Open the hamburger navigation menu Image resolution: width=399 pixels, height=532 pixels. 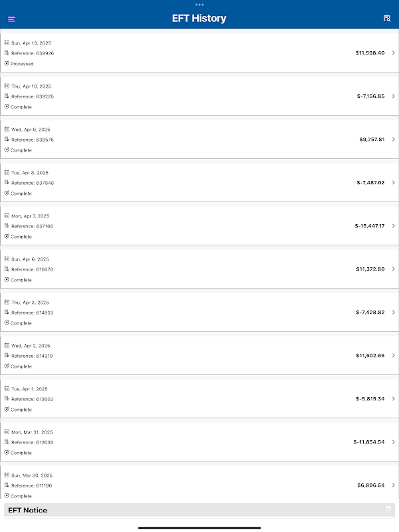(x=11, y=19)
